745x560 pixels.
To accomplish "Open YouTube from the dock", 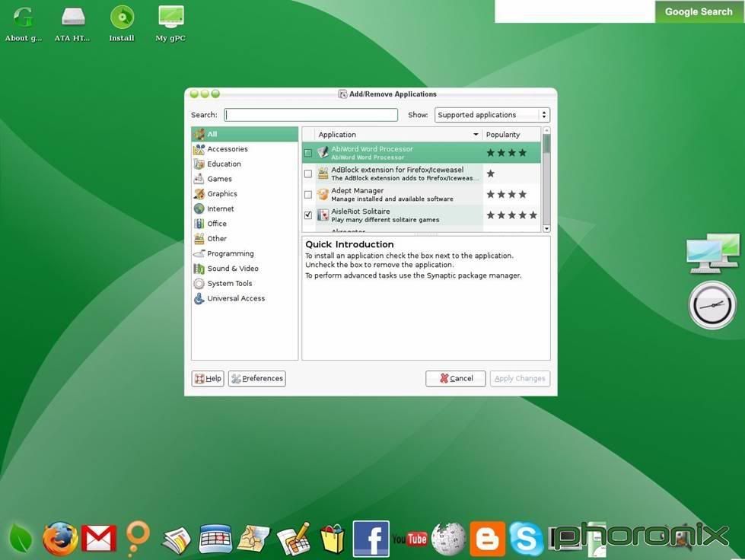I will click(x=409, y=539).
